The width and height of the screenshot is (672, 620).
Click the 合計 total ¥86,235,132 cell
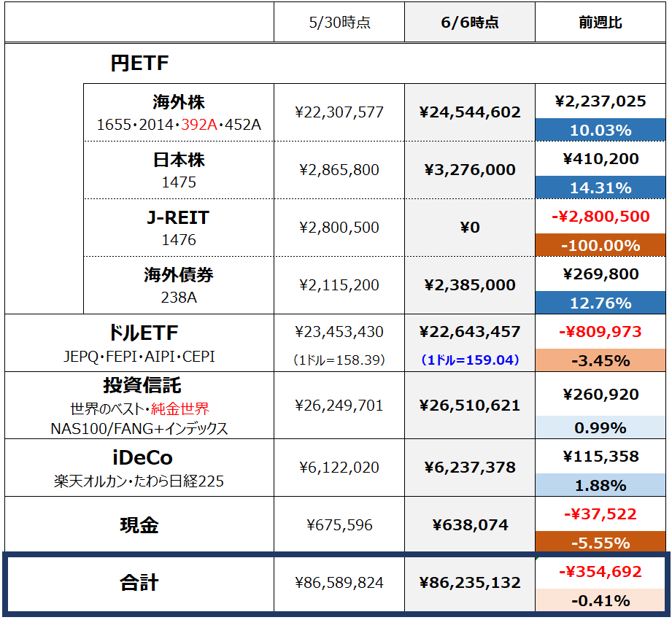[x=470, y=583]
